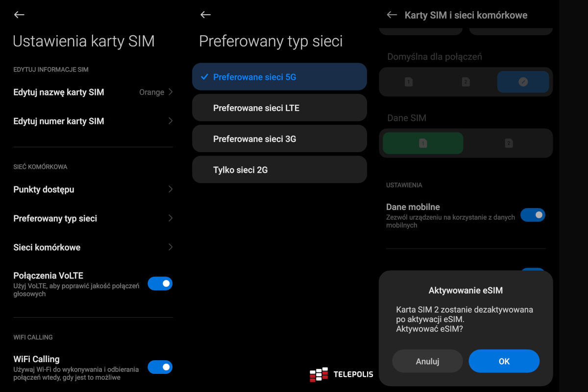Tap the back arrow on Ustawienia karty SIM

click(x=19, y=15)
